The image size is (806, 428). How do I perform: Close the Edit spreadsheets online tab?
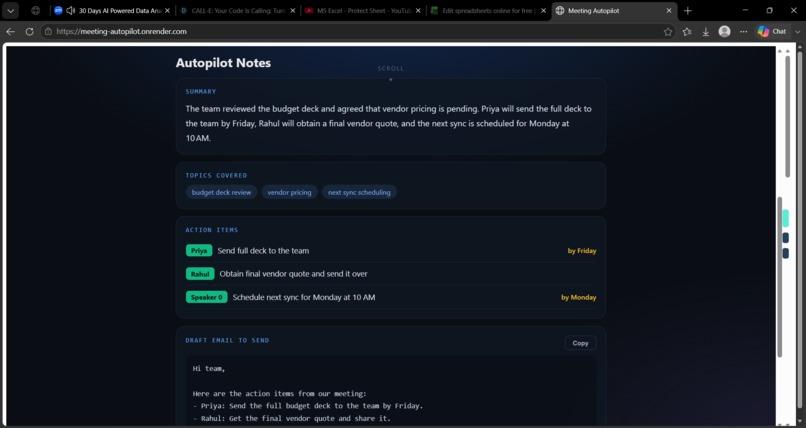point(543,10)
